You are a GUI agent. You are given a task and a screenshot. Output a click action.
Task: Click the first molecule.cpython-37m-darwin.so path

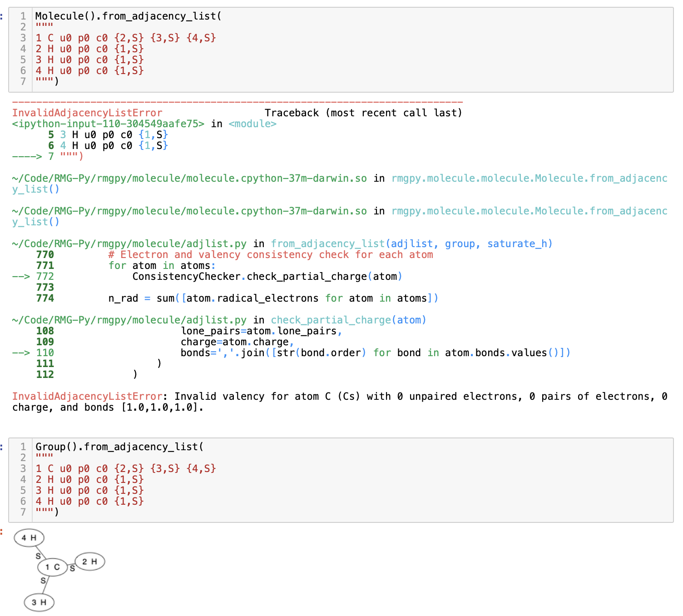click(x=189, y=179)
